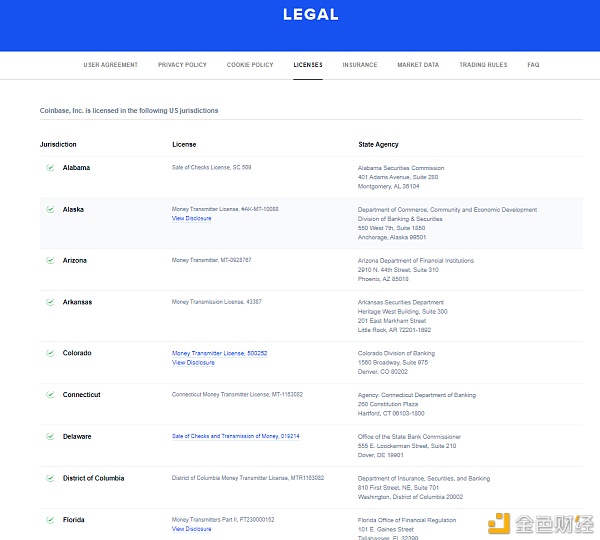Click the Alabama Securities Commission text

click(x=401, y=168)
